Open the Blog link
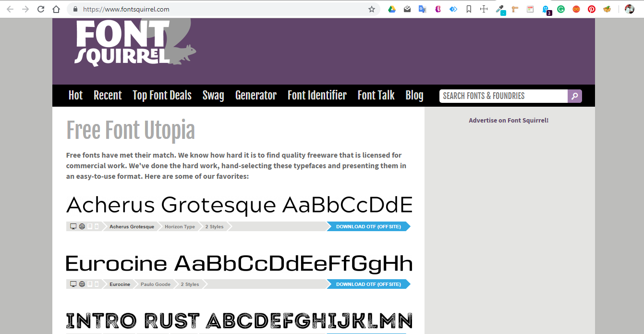This screenshot has width=644, height=334. (x=414, y=96)
